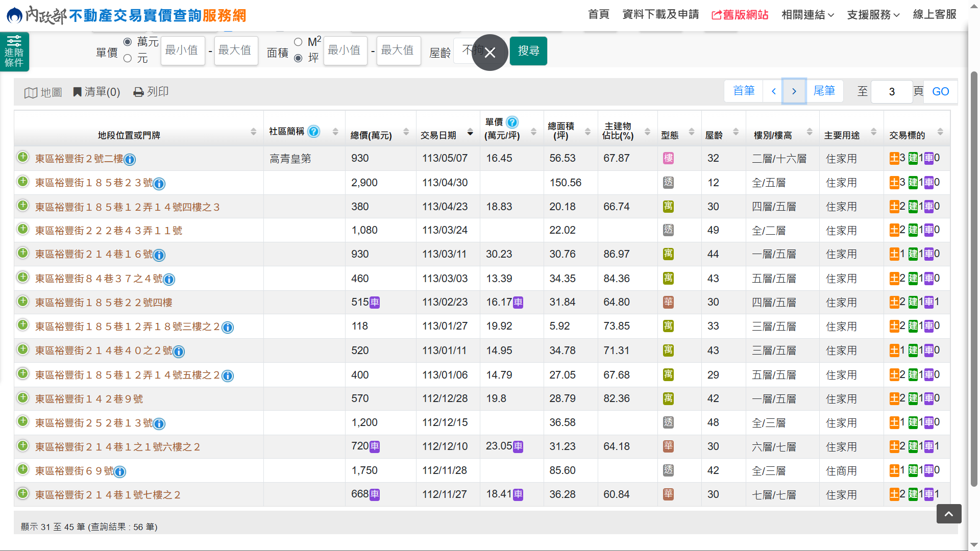Image resolution: width=980 pixels, height=551 pixels.
Task: Click info icon next to 東區裕豐街185巷12弄18號三樓之2
Action: (x=228, y=328)
